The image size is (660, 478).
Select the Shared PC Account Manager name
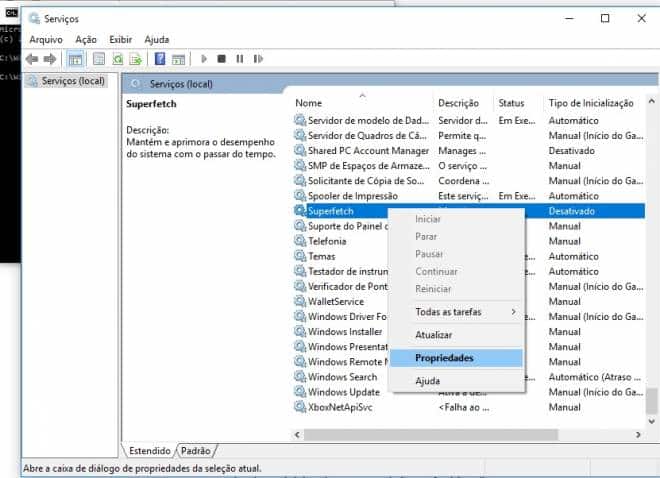coord(368,151)
